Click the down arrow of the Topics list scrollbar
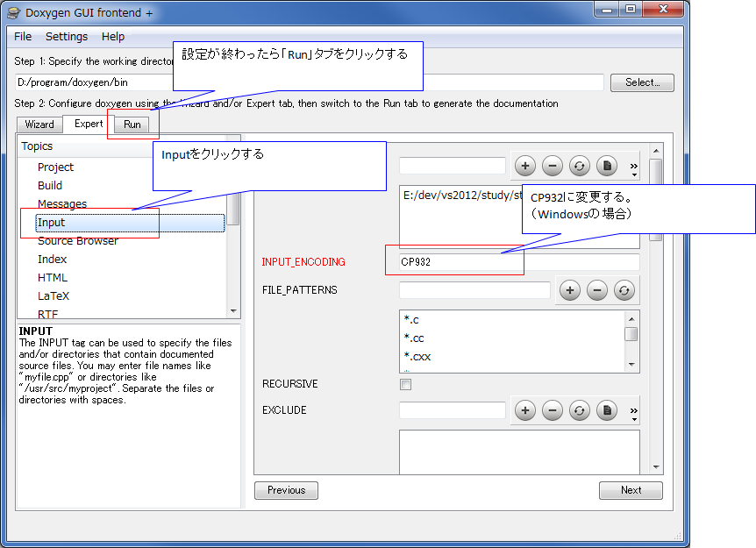The image size is (756, 548). [x=234, y=311]
